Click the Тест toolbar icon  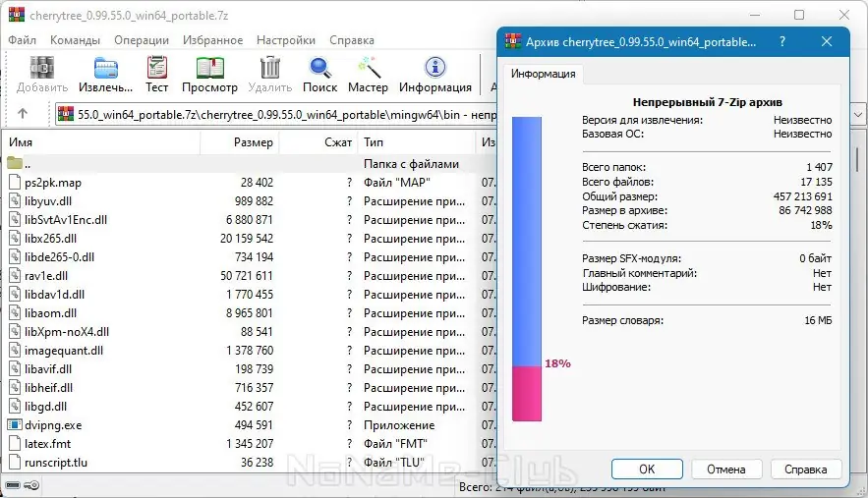click(156, 68)
